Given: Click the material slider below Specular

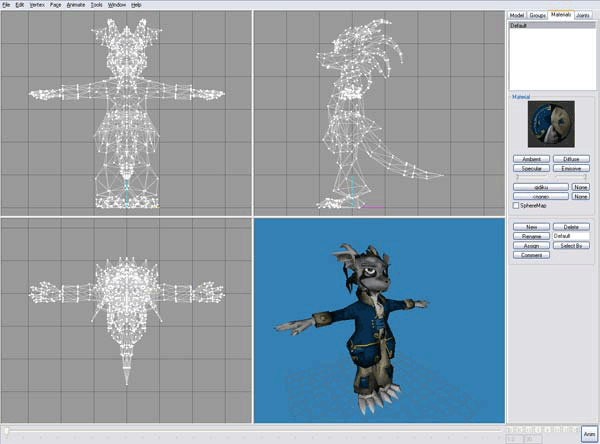Looking at the screenshot, I should pos(532,177).
